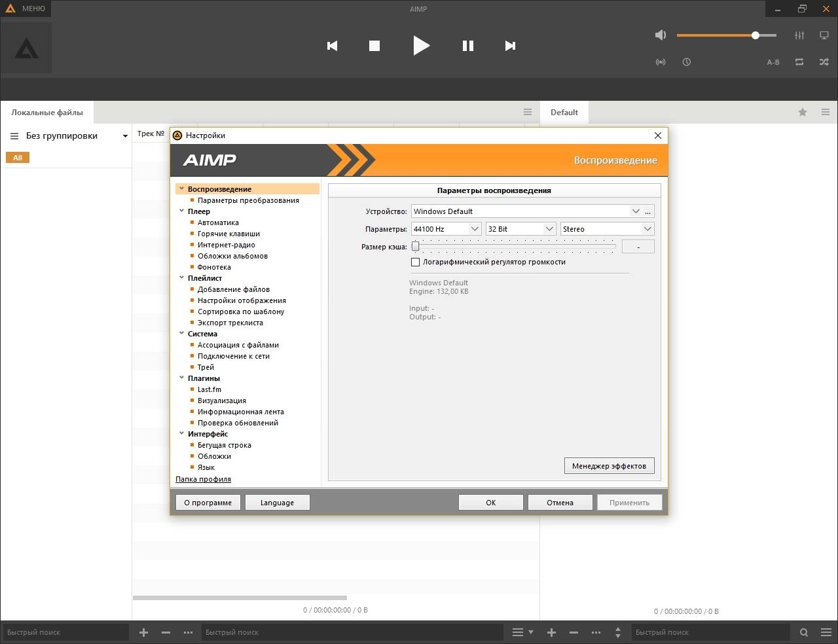
Task: Open the Папка профиля link
Action: [203, 479]
